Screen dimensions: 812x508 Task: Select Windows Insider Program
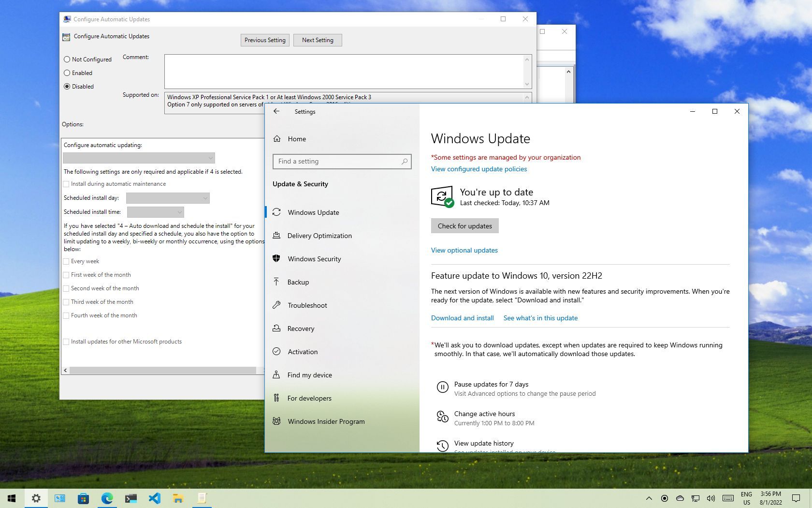pos(326,421)
